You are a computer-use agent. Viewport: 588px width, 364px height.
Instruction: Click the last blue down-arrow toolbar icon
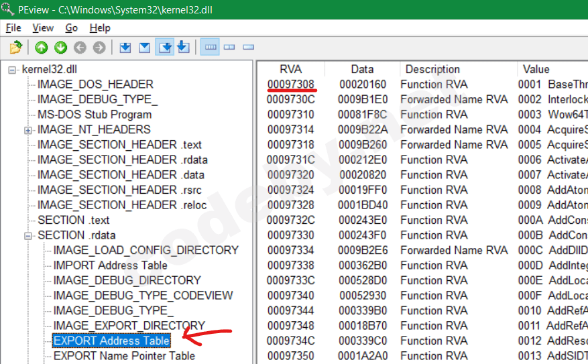[183, 48]
